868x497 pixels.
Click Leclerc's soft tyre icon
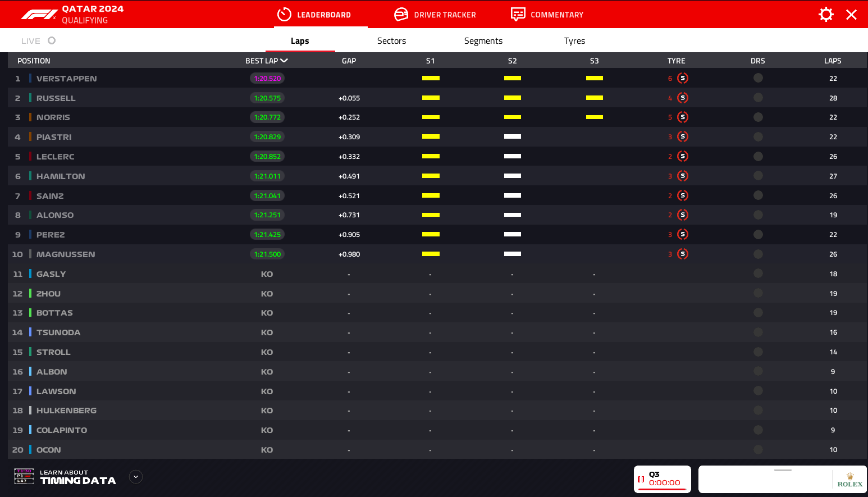[x=683, y=156]
